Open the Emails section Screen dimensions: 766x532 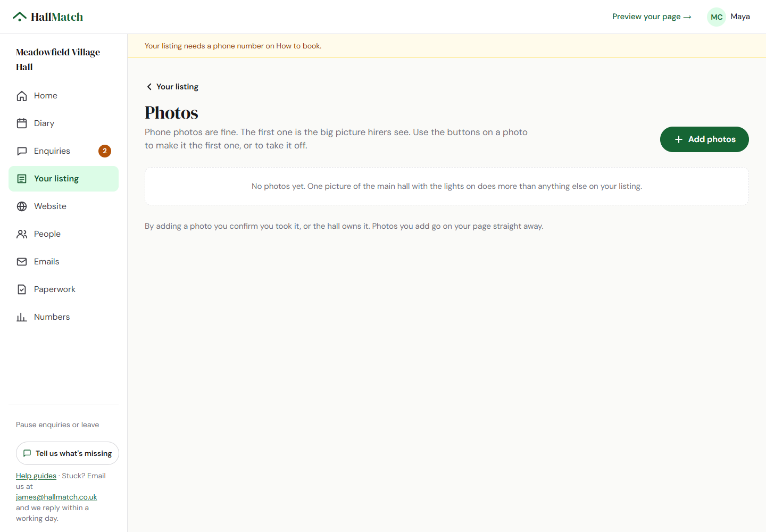[63, 262]
